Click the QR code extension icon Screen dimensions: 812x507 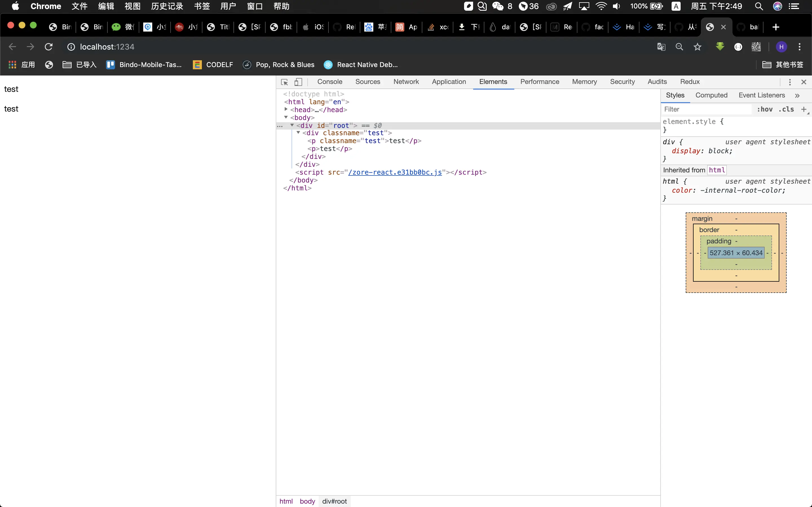(756, 47)
